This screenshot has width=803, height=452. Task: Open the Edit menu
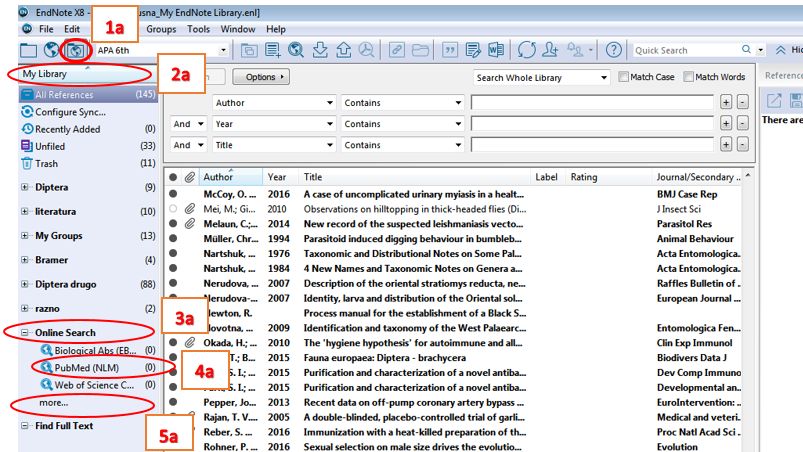pos(72,29)
